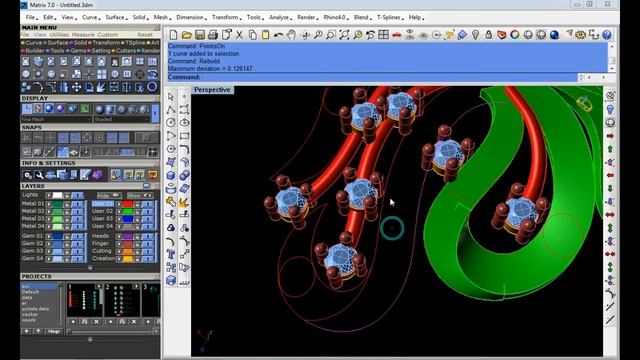Open the T-Splines menu

(390, 18)
